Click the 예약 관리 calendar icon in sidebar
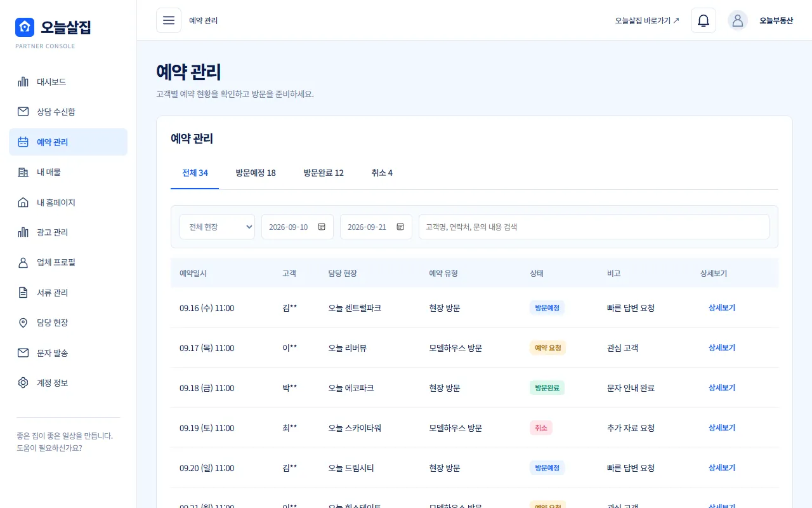 [x=23, y=142]
